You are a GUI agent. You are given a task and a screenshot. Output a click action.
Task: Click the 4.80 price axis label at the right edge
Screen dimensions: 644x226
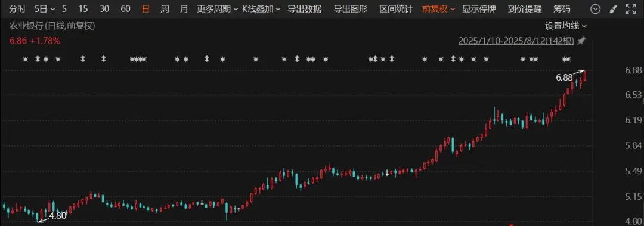(x=633, y=221)
